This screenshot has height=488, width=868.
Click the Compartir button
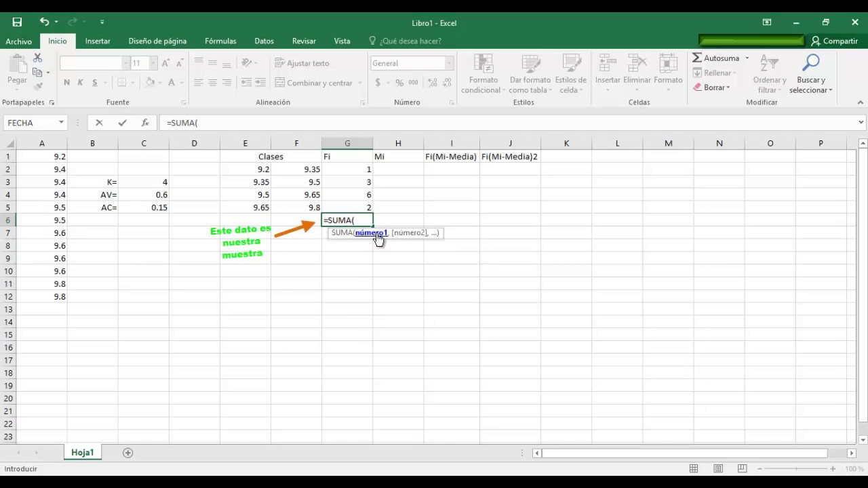[835, 41]
